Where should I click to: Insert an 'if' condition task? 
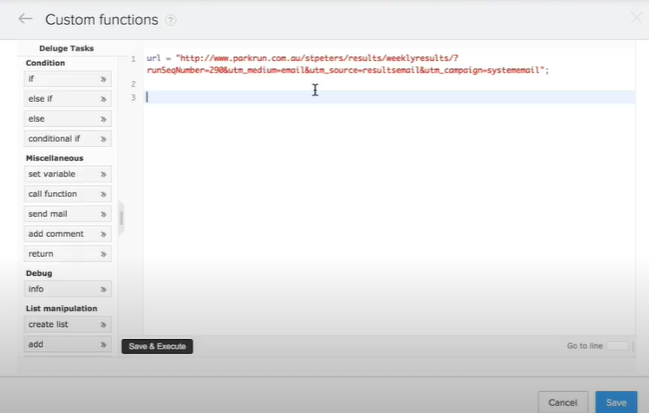tap(67, 79)
